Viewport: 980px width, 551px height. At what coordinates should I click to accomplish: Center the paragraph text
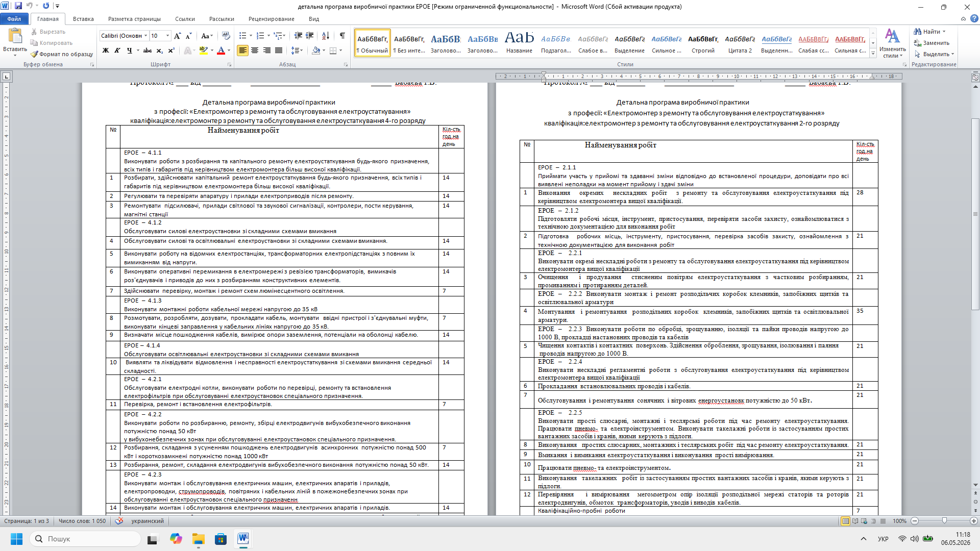254,51
